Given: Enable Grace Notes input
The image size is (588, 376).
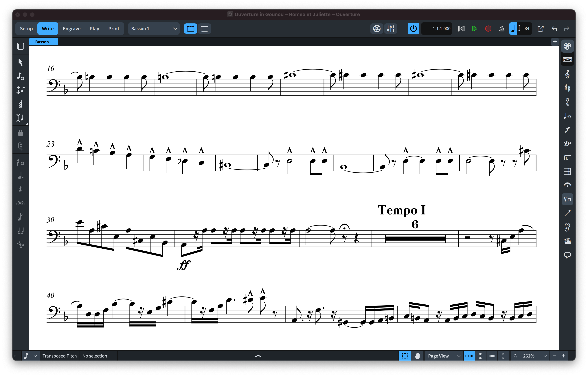Looking at the screenshot, I should point(21,161).
